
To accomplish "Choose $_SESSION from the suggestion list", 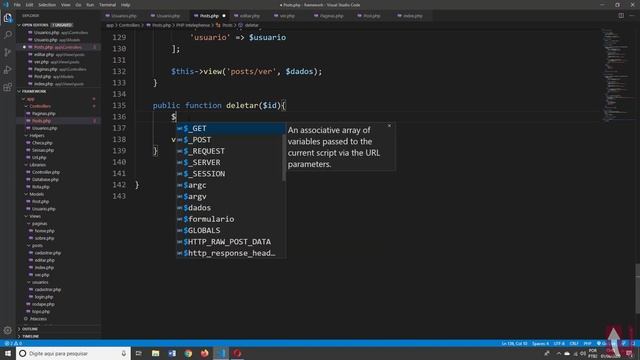I will click(x=231, y=174).
